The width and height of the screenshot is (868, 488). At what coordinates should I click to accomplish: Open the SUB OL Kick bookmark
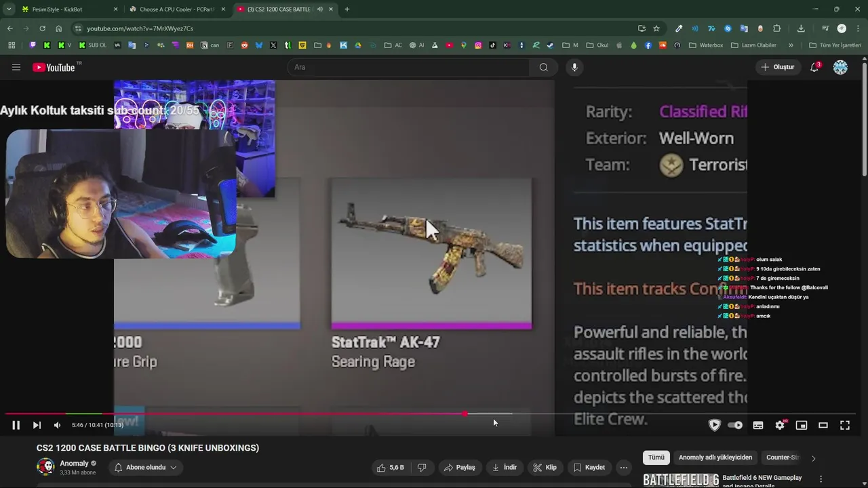[x=93, y=45]
